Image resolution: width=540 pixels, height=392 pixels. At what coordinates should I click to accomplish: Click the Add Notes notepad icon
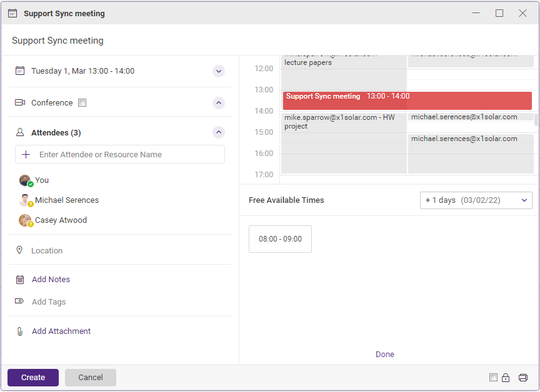coord(20,280)
